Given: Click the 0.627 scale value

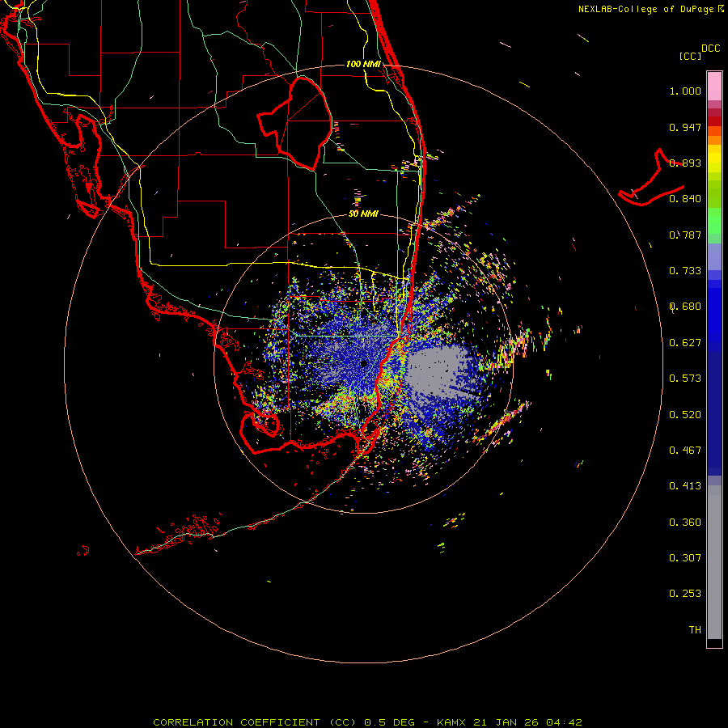Looking at the screenshot, I should (685, 343).
